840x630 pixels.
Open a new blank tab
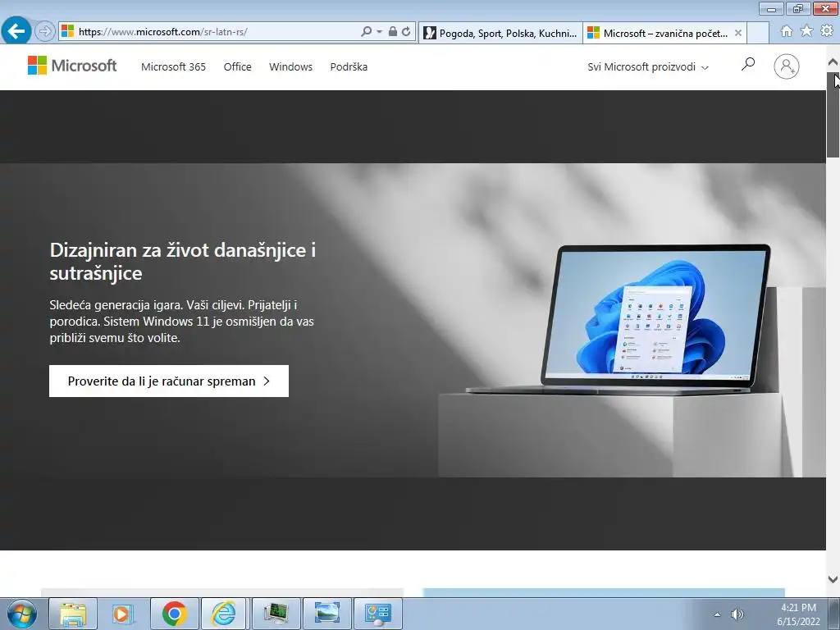[x=758, y=33]
